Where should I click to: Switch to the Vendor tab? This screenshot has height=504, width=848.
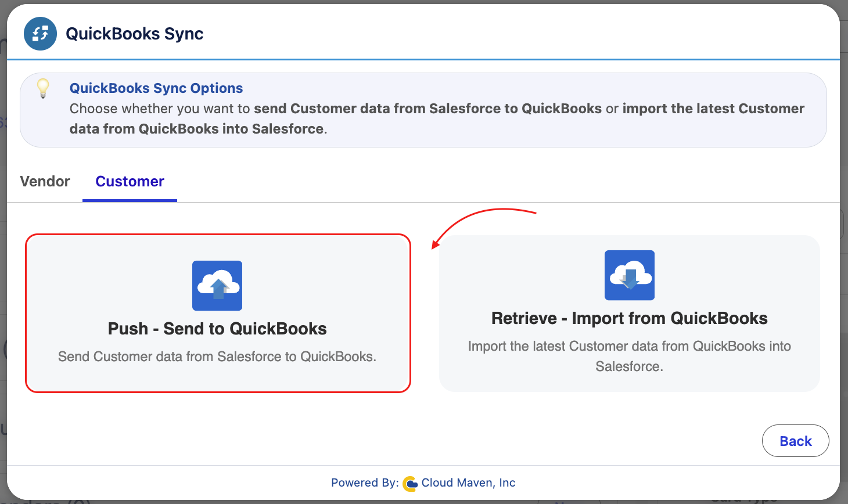[45, 182]
